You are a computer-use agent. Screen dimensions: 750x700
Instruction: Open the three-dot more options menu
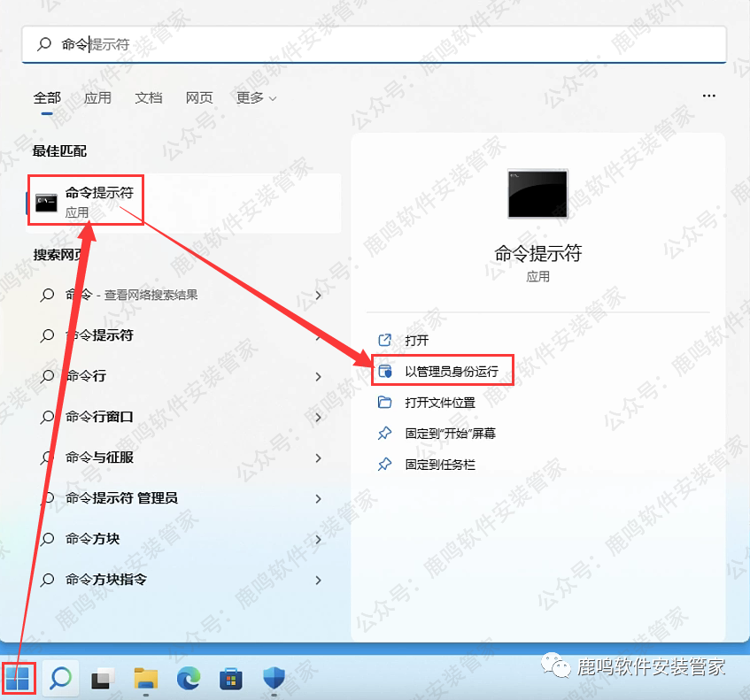click(x=708, y=96)
